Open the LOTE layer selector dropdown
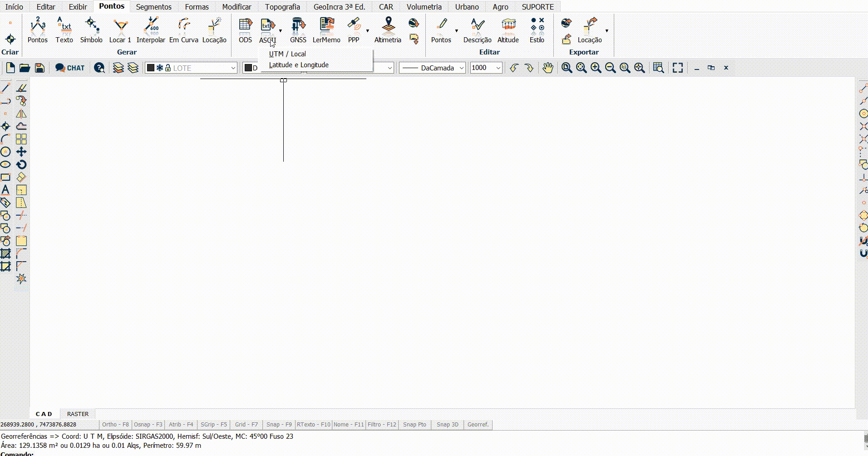This screenshot has height=456, width=868. coord(232,68)
